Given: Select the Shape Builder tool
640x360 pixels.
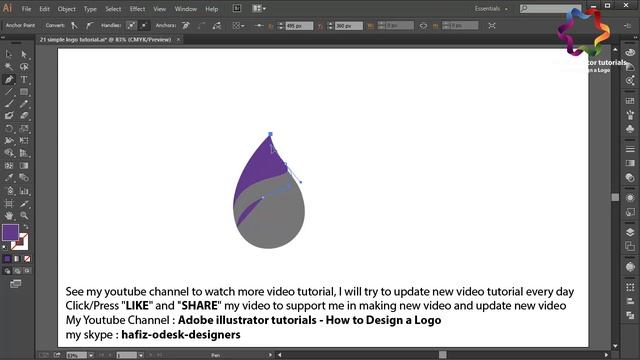Looking at the screenshot, I should click(x=9, y=153).
